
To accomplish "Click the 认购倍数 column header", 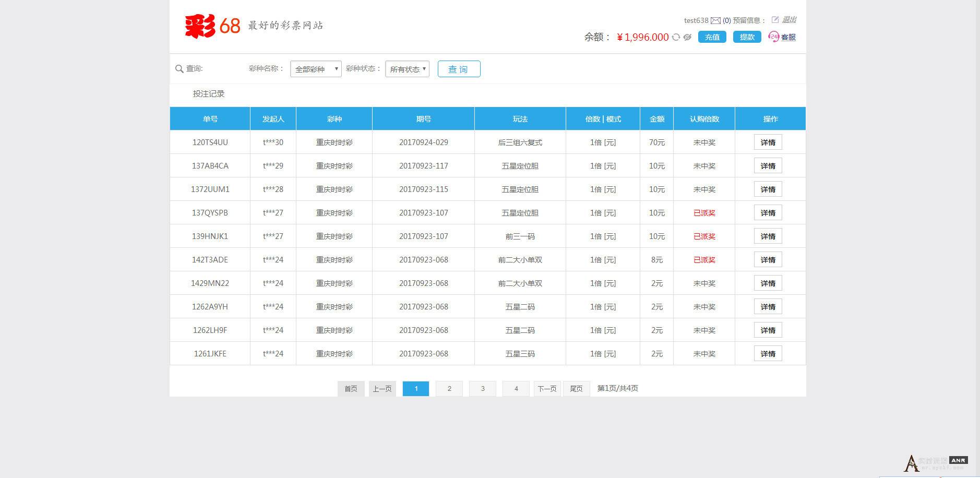I will click(704, 119).
